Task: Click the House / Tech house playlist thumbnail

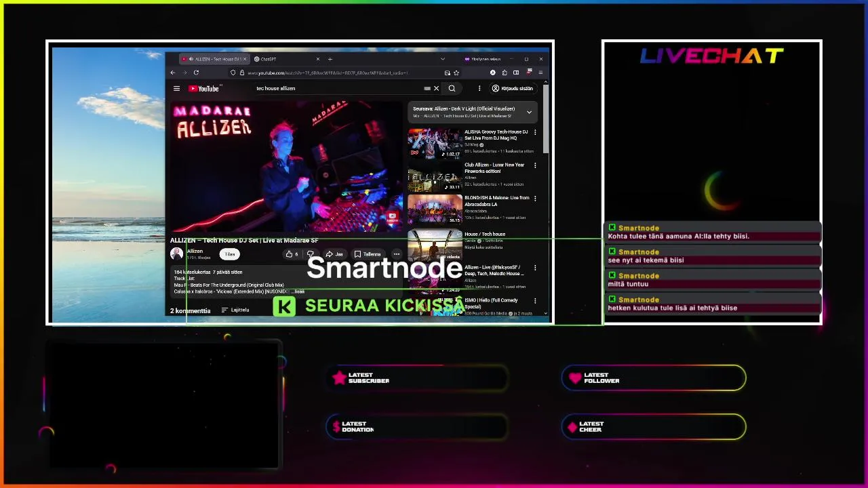Action: 435,245
